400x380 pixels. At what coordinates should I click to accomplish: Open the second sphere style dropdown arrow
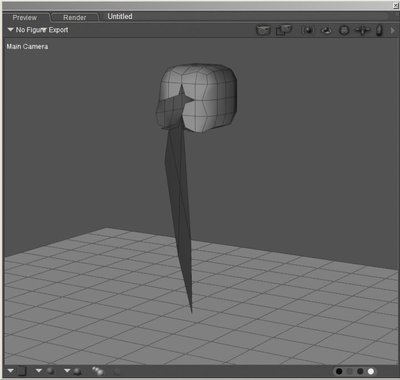coord(39,371)
